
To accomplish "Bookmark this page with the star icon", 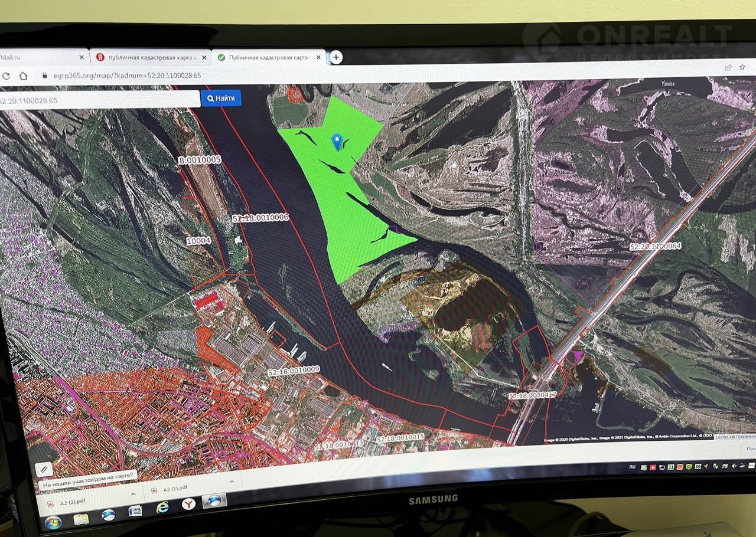I will pyautogui.click(x=742, y=68).
